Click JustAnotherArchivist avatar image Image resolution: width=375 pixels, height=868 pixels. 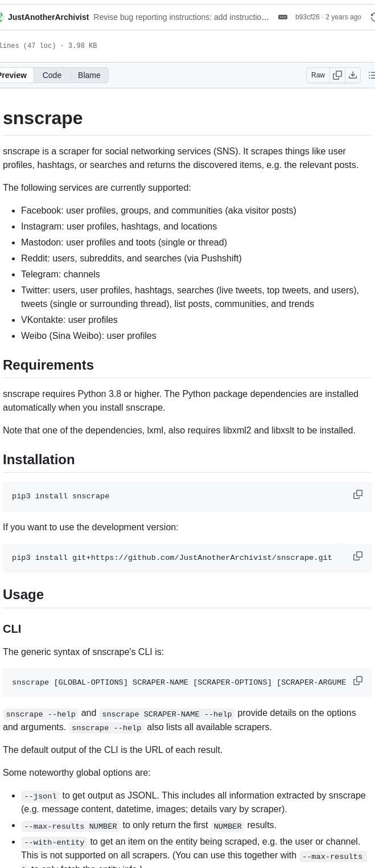2,17
